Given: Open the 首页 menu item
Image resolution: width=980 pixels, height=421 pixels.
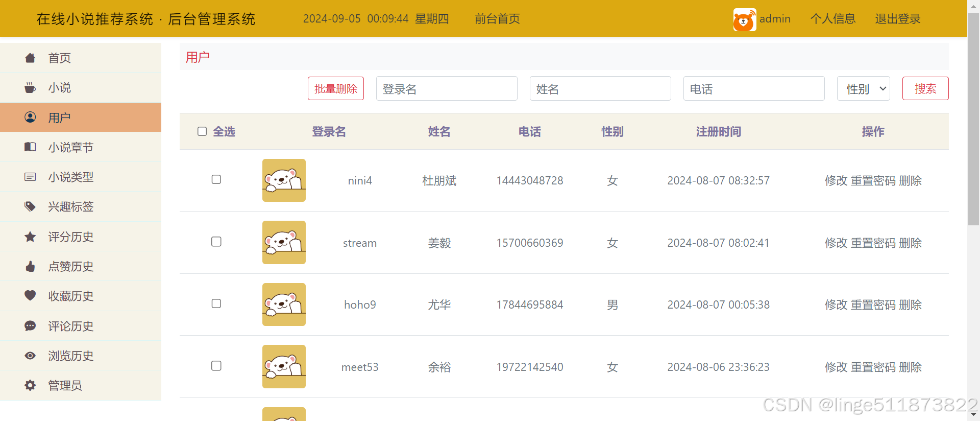Looking at the screenshot, I should click(x=81, y=58).
